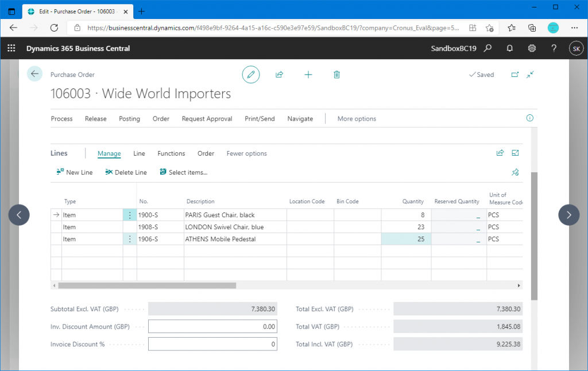588x371 pixels.
Task: Open the Navigate menu
Action: coord(300,118)
